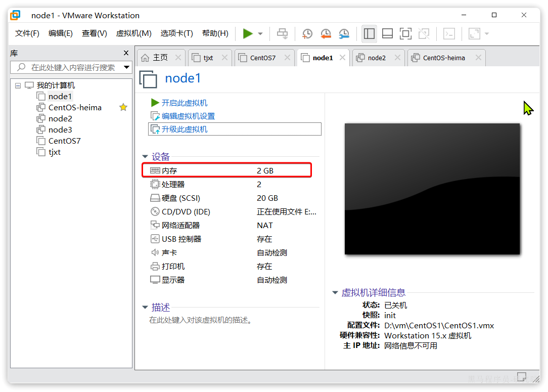Close the CentOS7 tab
The height and width of the screenshot is (392, 548).
(287, 58)
